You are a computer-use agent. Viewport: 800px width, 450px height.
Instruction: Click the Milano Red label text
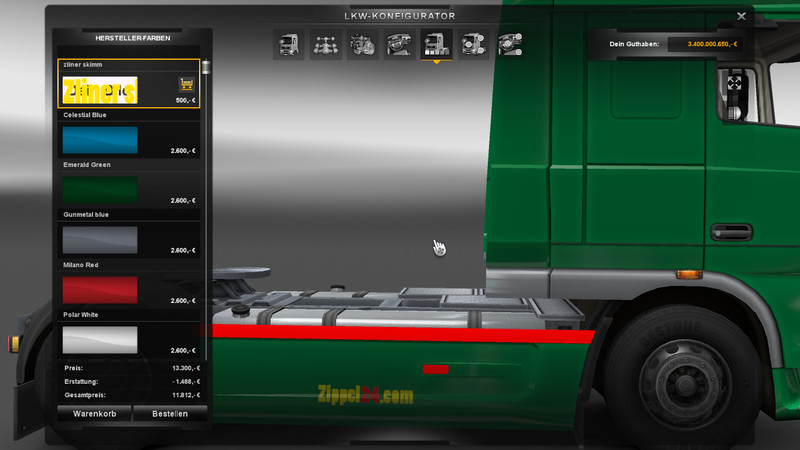tap(81, 265)
